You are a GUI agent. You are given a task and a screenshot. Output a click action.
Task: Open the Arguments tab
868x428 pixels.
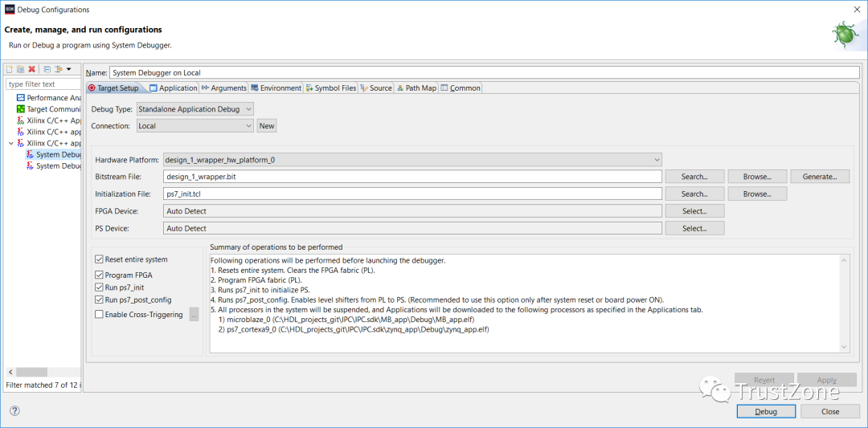click(223, 88)
